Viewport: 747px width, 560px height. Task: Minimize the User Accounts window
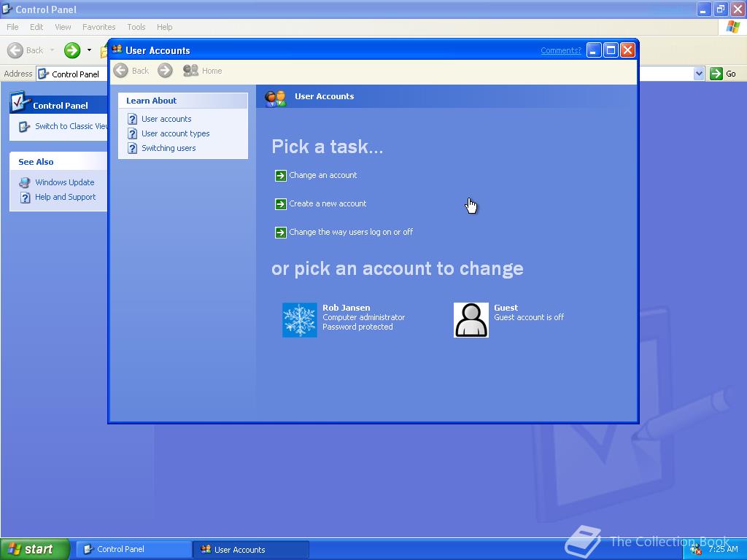point(594,50)
